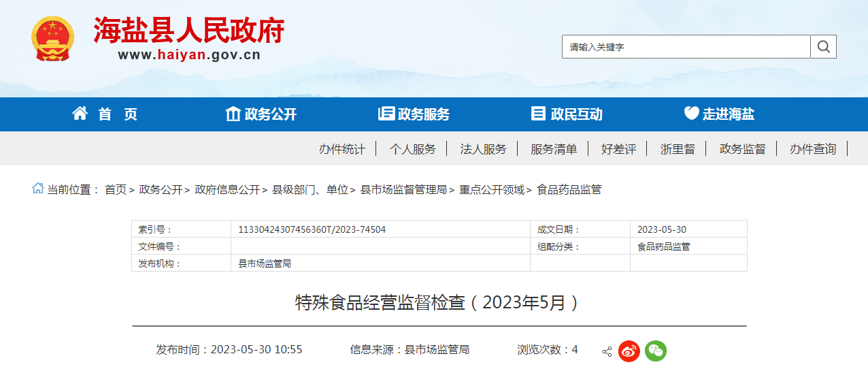Click the national emblem logo
The image size is (868, 371).
point(52,38)
